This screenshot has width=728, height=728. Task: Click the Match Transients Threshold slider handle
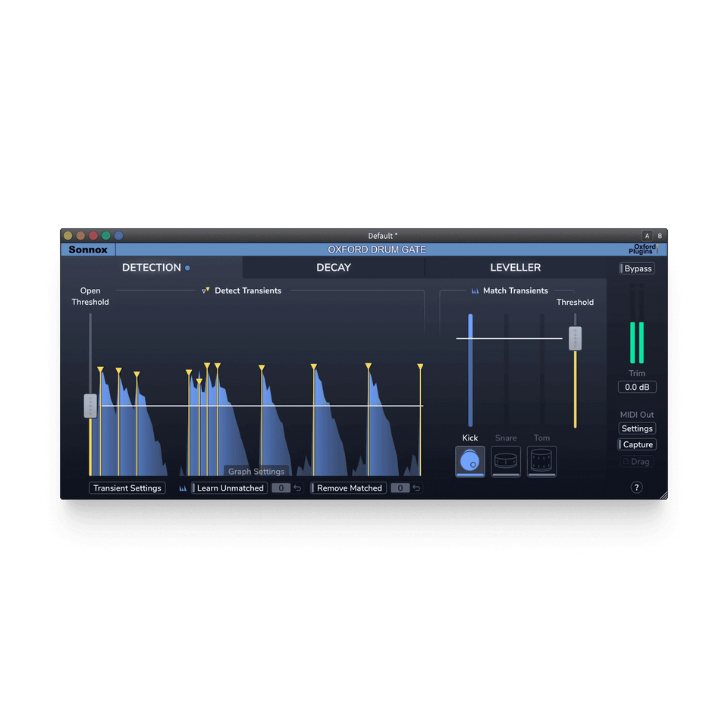(575, 338)
